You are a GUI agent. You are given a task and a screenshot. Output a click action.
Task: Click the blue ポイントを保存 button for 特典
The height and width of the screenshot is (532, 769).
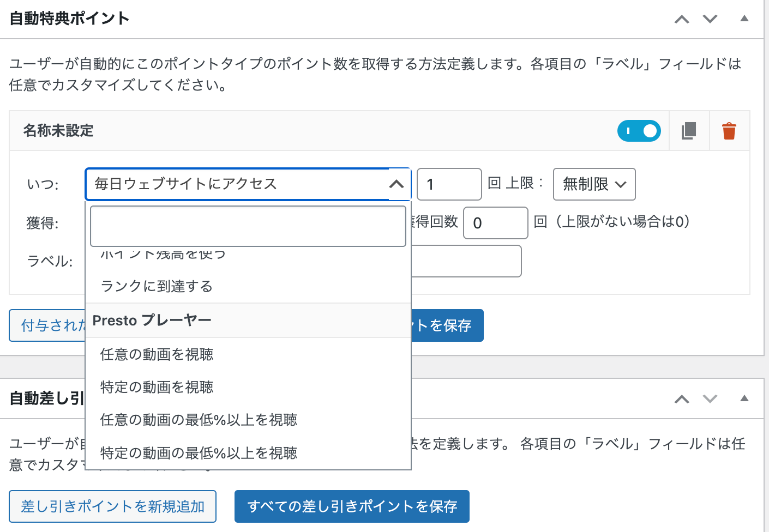447,325
